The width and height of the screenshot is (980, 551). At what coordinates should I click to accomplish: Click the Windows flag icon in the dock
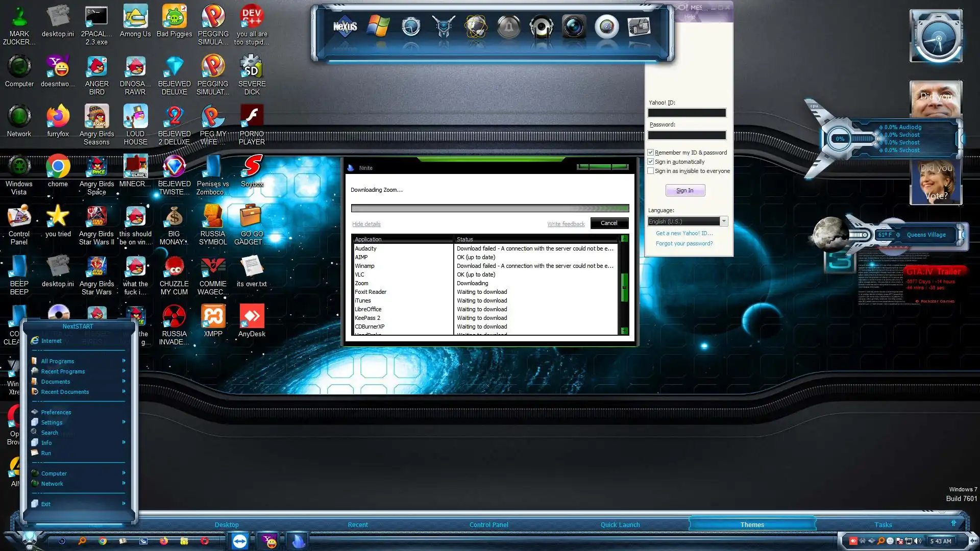coord(378,27)
